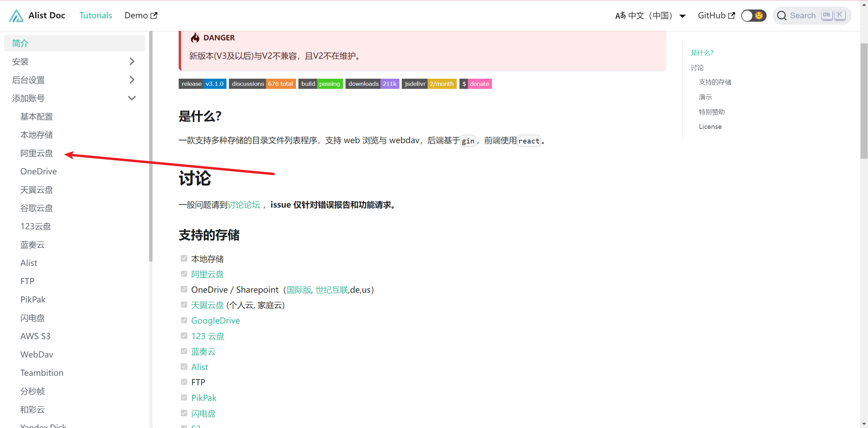This screenshot has width=868, height=428.
Task: Open the discussions 676 total badge
Action: 262,84
